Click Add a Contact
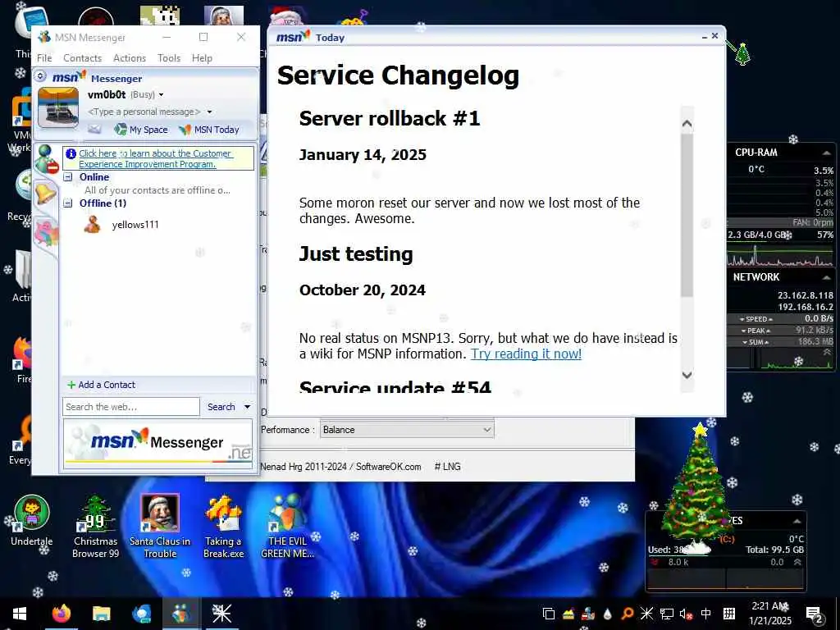 pos(101,385)
